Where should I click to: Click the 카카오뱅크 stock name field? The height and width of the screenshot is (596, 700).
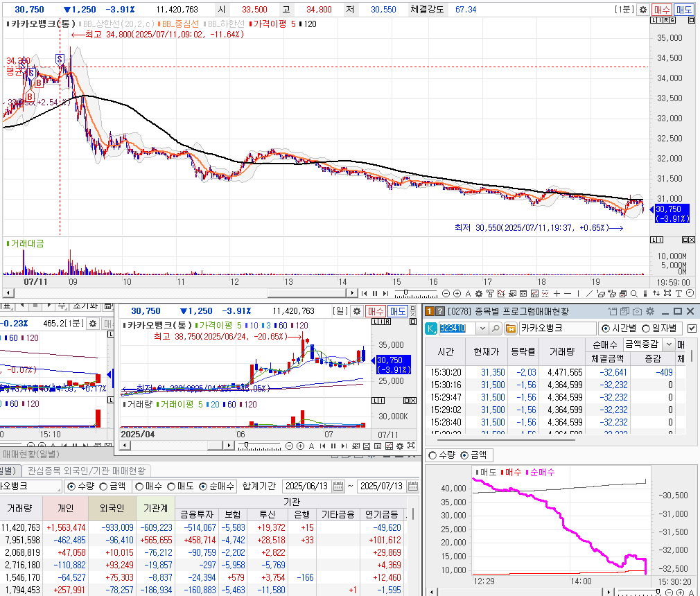pyautogui.click(x=557, y=328)
